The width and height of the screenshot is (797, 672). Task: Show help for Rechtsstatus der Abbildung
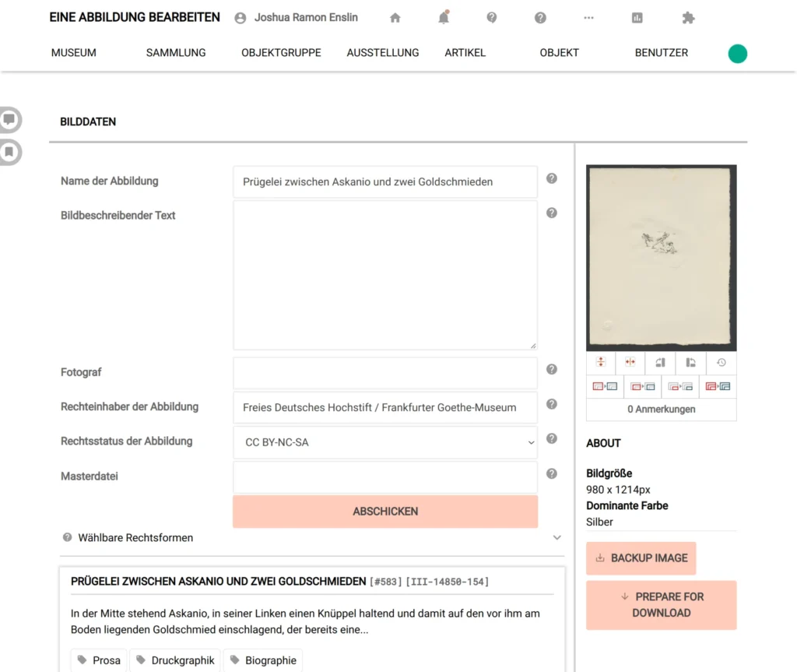coord(552,438)
